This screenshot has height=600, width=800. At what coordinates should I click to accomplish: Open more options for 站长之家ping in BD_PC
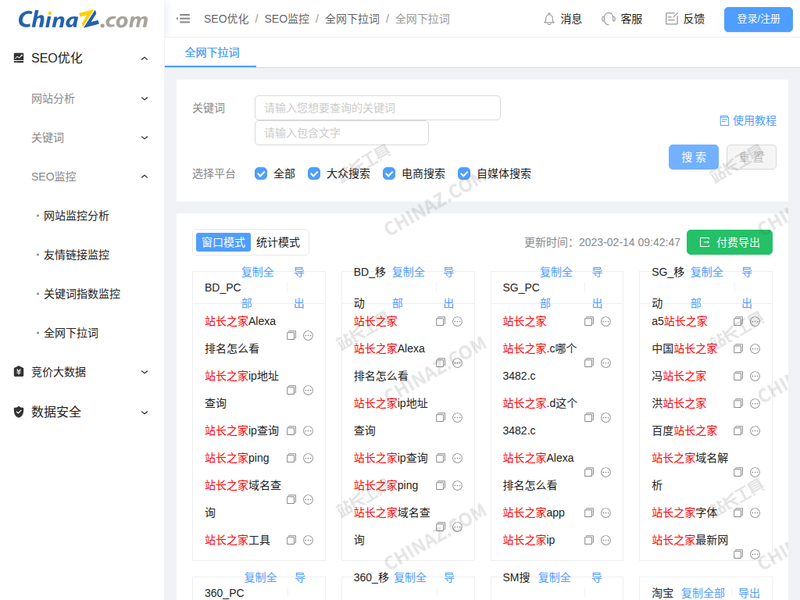[308, 458]
